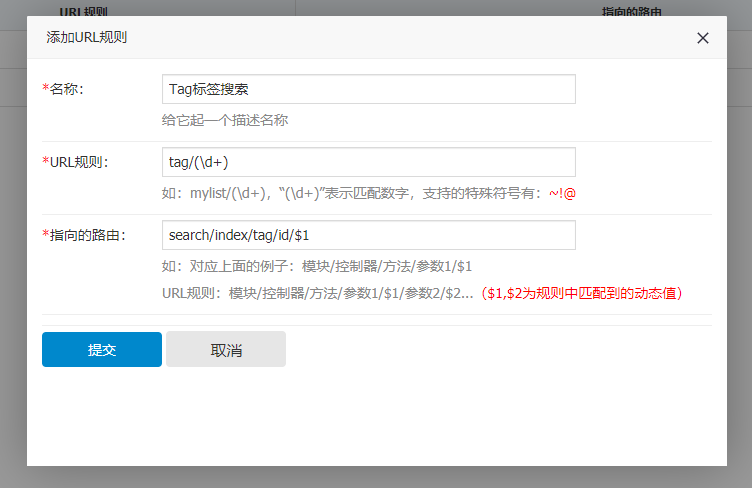Select the 指向的路由 field with search/index/tag/id/$1
The image size is (752, 488).
pyautogui.click(x=368, y=235)
